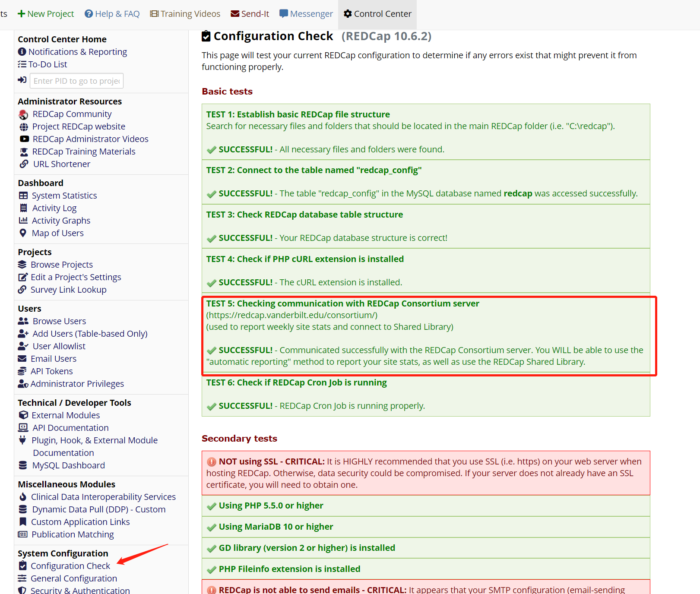This screenshot has width=700, height=594.
Task: Click the 'Using PHP 5.5.0 or higher' row
Action: point(426,506)
